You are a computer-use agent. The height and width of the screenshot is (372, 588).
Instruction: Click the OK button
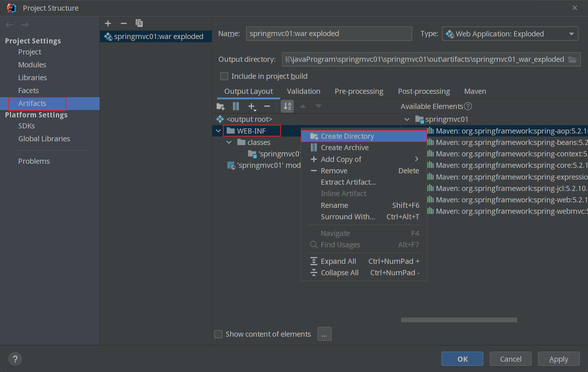click(x=463, y=359)
